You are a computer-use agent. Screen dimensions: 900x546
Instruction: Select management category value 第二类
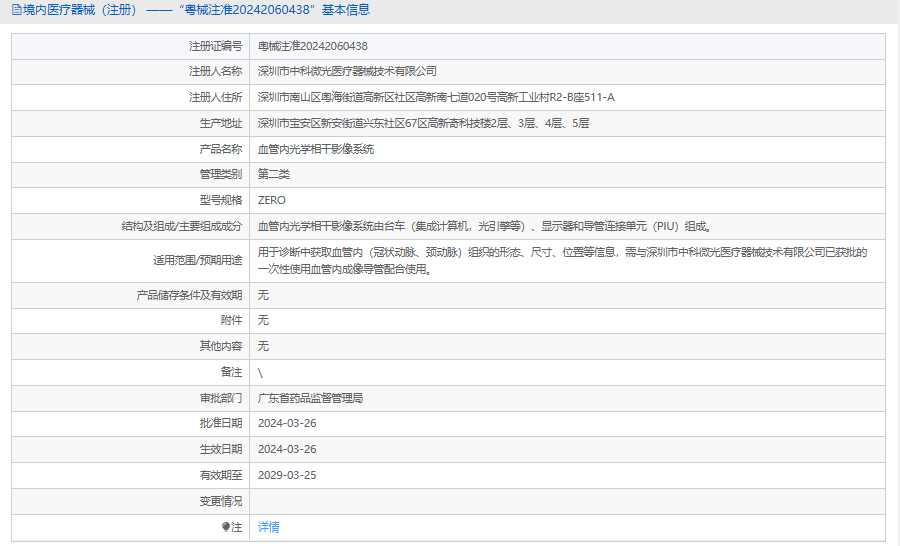coord(274,174)
